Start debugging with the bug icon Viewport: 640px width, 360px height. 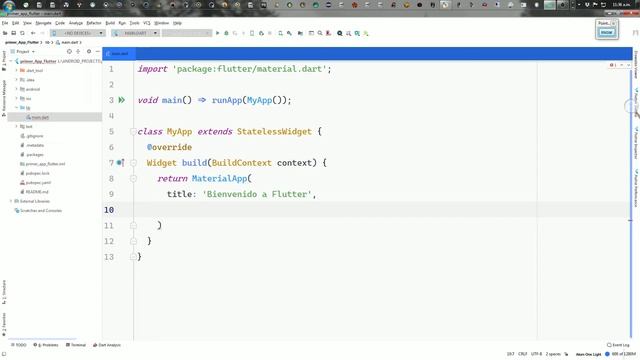[226, 33]
